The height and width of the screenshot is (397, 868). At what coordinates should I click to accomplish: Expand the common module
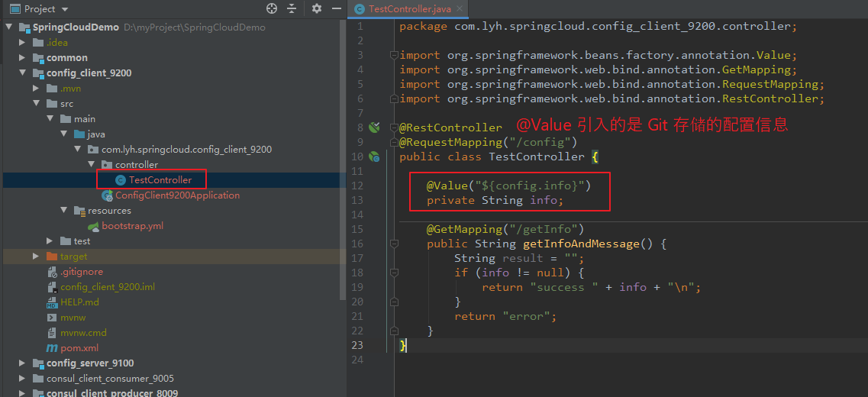(22, 57)
